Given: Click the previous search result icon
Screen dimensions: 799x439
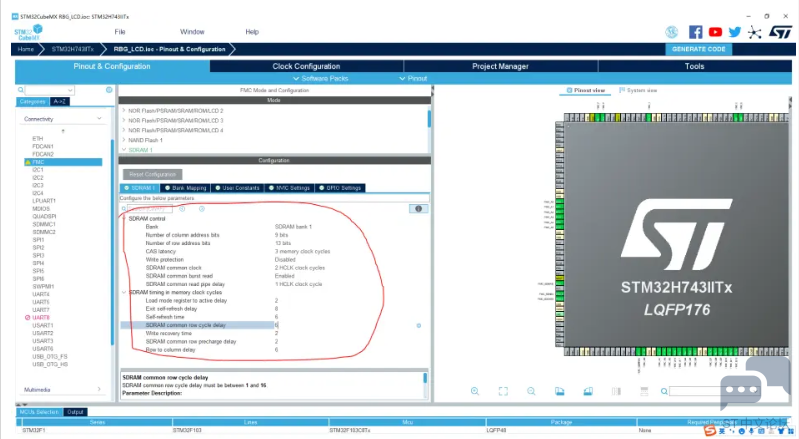Looking at the screenshot, I should tap(182, 209).
